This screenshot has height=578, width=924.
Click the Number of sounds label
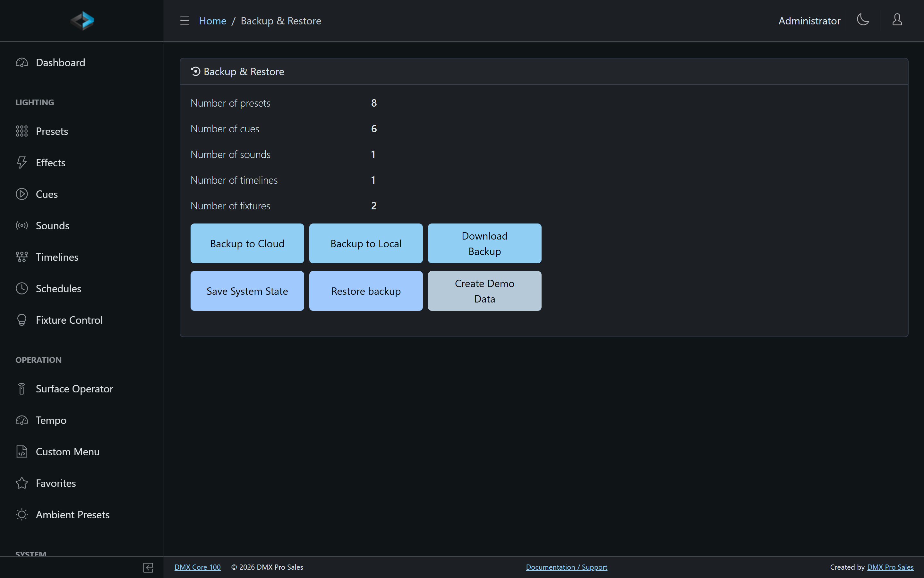[231, 154]
